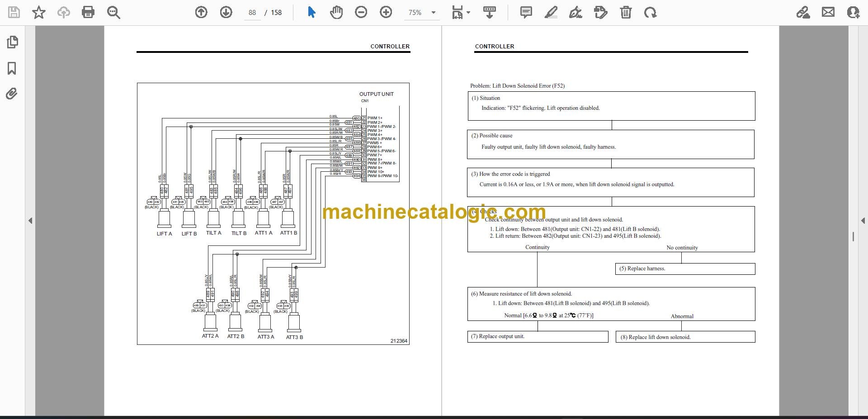
Task: Click the rotate redo icon
Action: coord(651,12)
